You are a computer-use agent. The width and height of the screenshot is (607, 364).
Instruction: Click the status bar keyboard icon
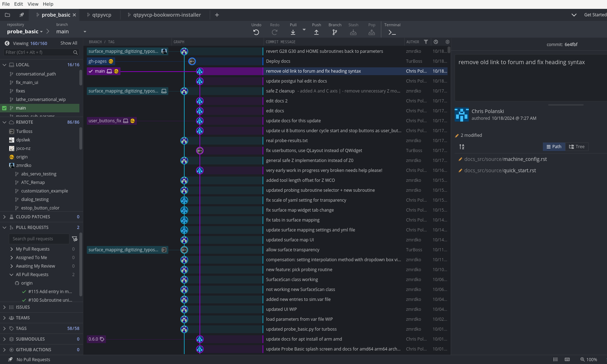(x=567, y=359)
